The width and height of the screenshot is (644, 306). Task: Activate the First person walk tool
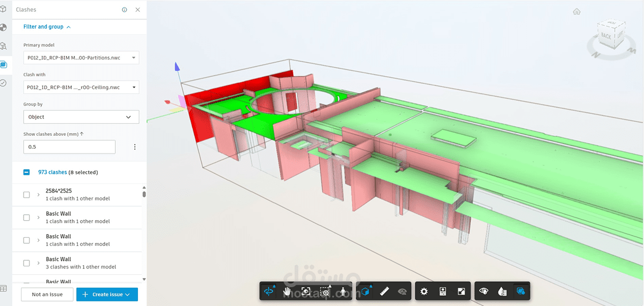click(x=343, y=292)
